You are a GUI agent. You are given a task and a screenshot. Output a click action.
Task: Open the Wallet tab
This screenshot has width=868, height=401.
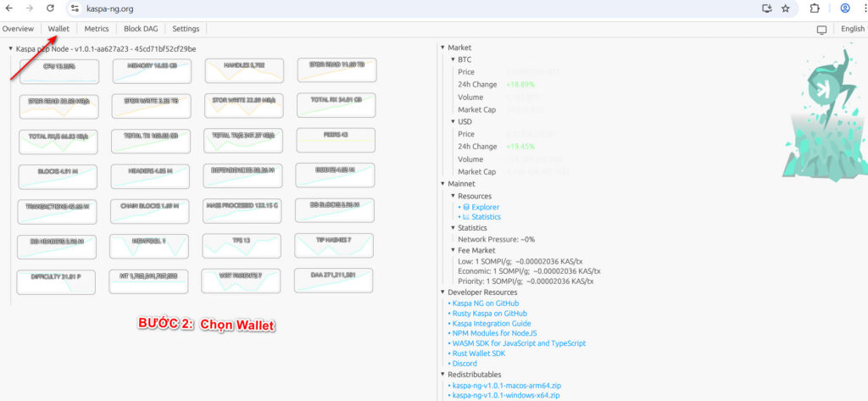click(x=58, y=29)
